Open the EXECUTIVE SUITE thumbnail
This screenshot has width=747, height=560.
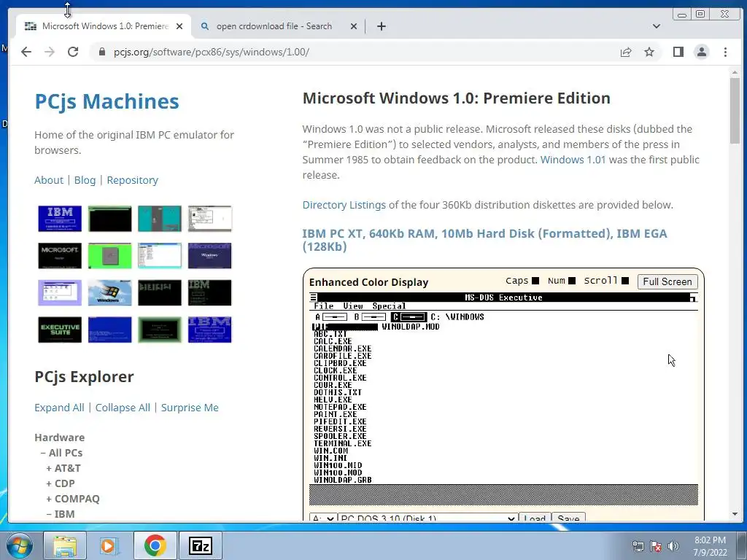coord(60,330)
